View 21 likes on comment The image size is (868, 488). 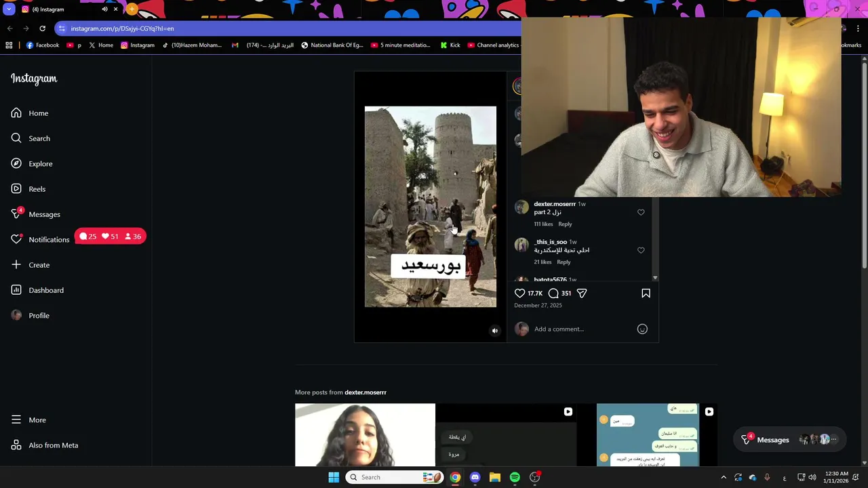pyautogui.click(x=542, y=262)
